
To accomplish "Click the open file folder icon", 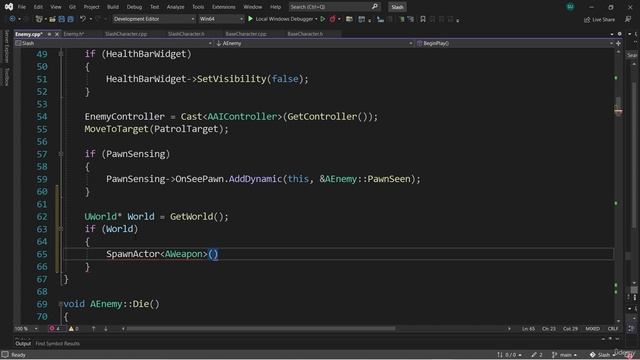I will (52, 19).
